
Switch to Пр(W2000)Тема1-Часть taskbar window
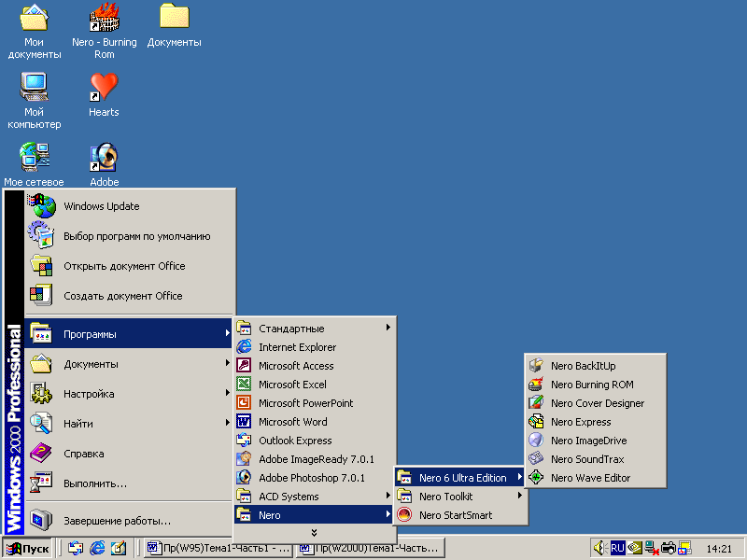(370, 548)
